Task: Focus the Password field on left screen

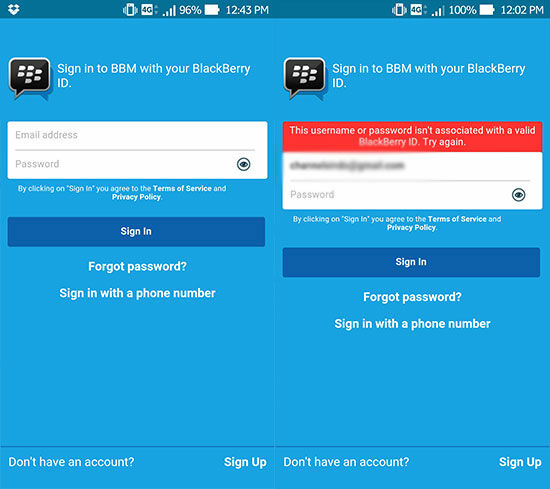Action: [125, 164]
